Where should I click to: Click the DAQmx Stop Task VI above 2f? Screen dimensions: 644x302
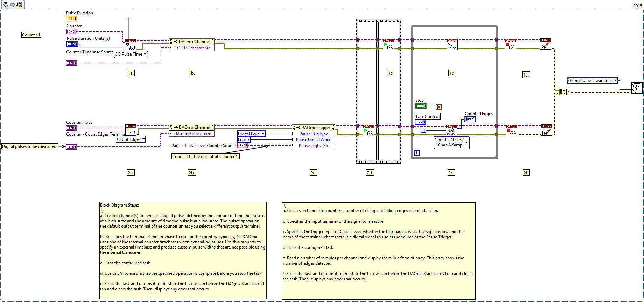pyautogui.click(x=512, y=130)
